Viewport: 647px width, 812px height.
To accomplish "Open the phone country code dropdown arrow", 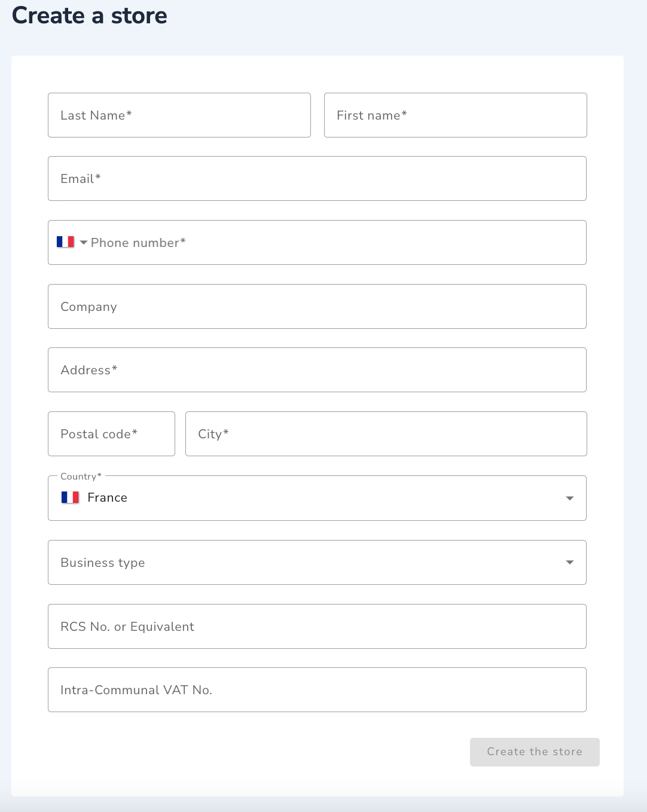I will (84, 243).
